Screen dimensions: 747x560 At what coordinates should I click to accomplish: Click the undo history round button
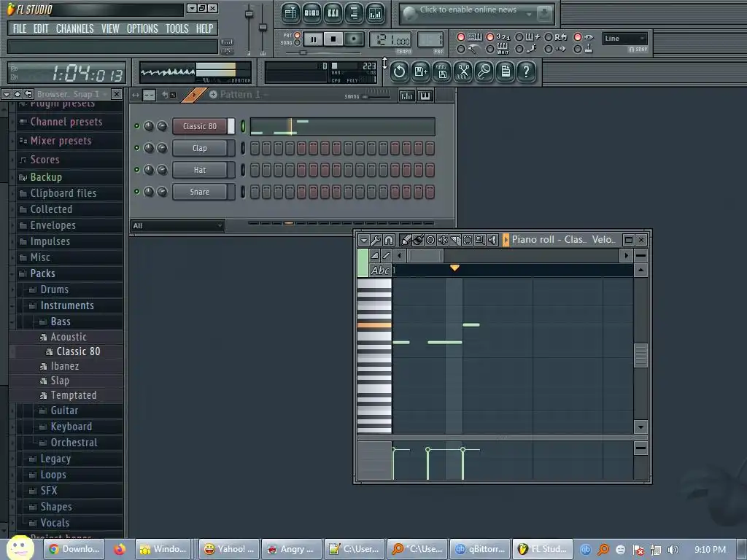(399, 72)
